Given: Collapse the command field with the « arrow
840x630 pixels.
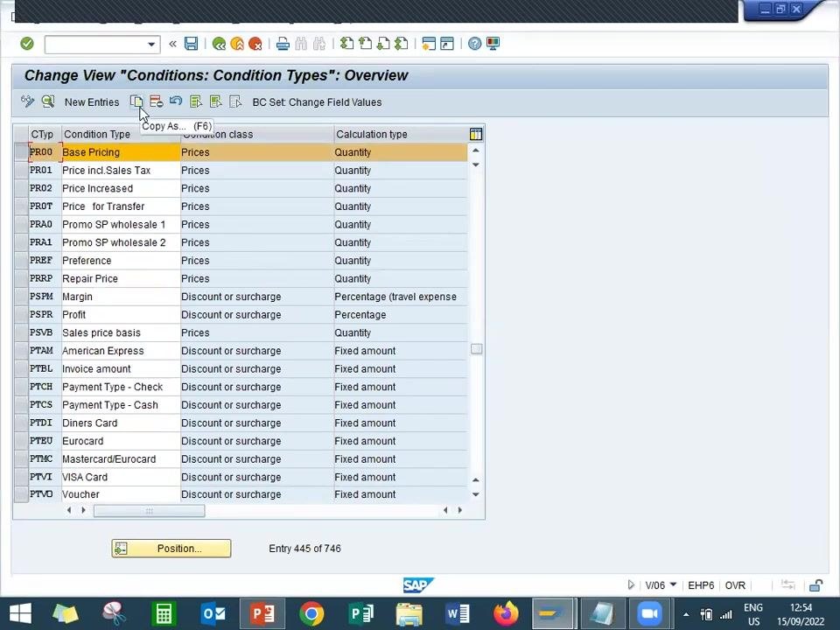Looking at the screenshot, I should point(172,44).
